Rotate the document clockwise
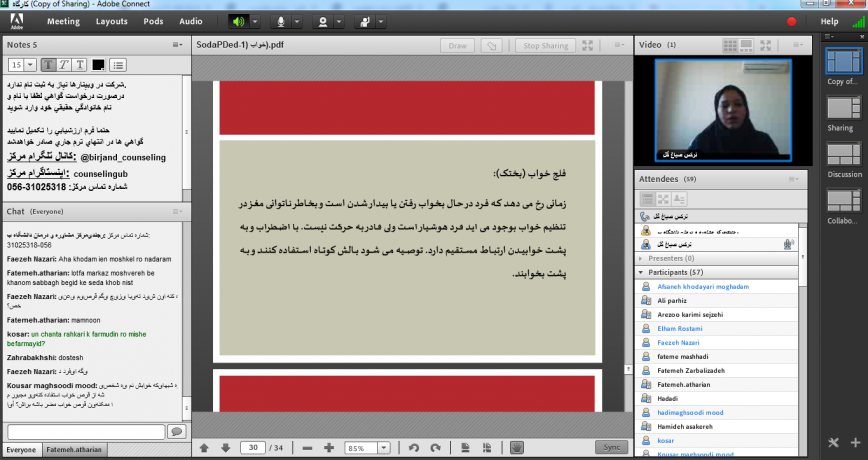This screenshot has height=460, width=868. (434, 447)
